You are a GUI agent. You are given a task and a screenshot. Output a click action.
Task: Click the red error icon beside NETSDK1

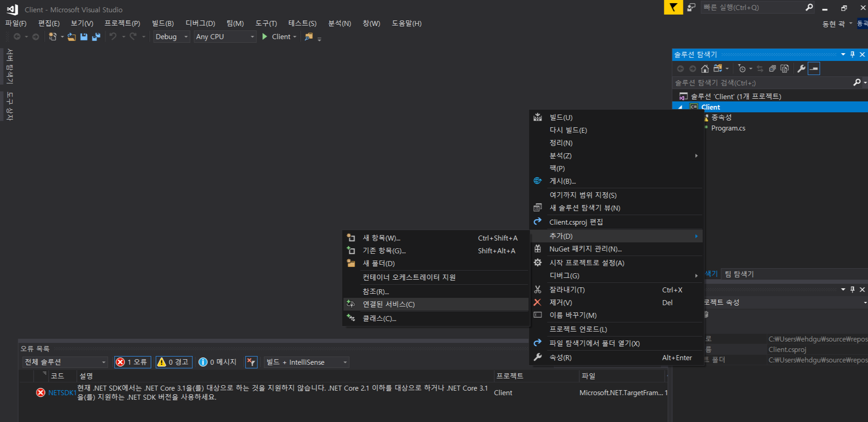pos(40,392)
